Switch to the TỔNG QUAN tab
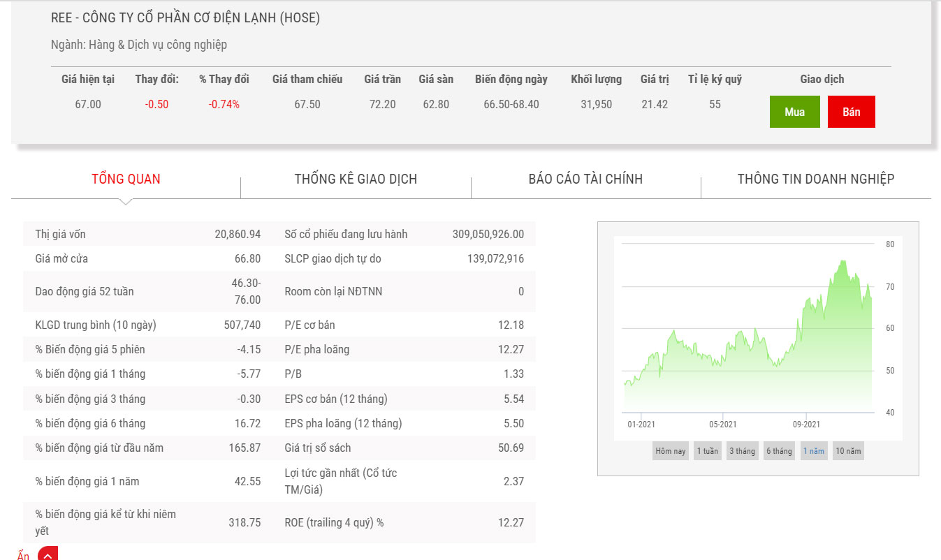This screenshot has height=560, width=941. point(126,179)
